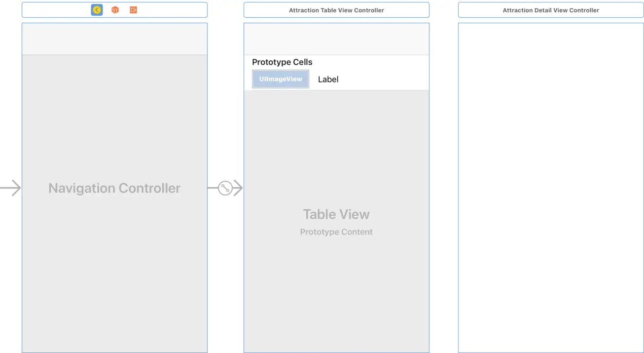This screenshot has width=644, height=353.
Task: Click the Attraction Detail View Controller title bar
Action: 551,10
